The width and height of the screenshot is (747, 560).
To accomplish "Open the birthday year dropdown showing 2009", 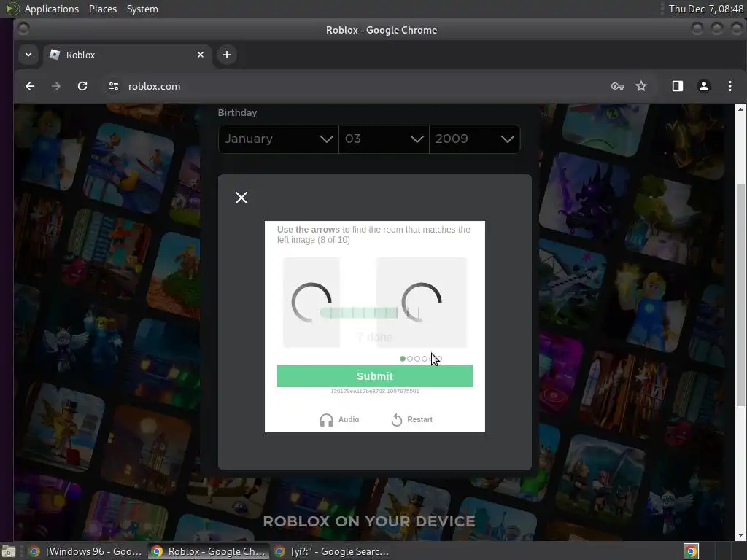I will (x=474, y=139).
